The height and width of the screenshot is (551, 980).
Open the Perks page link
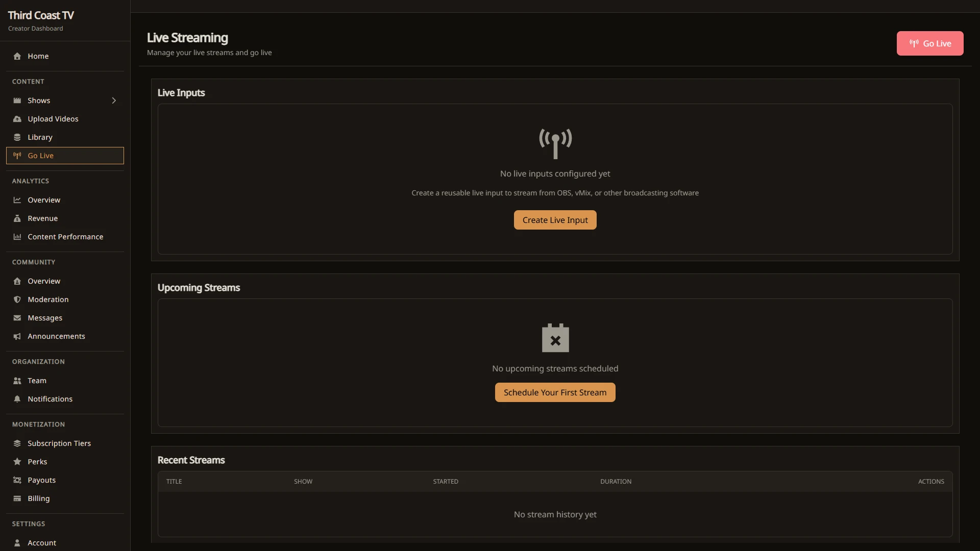65,462
